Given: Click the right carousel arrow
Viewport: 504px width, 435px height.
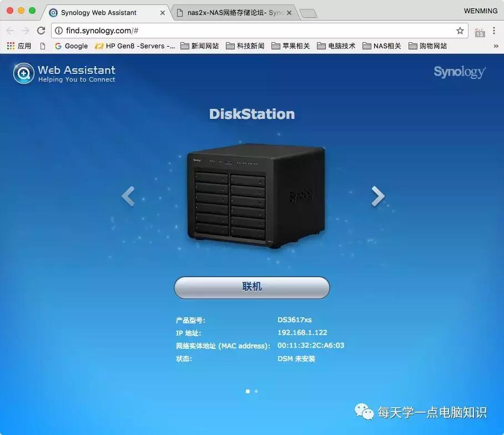Looking at the screenshot, I should pos(377,196).
